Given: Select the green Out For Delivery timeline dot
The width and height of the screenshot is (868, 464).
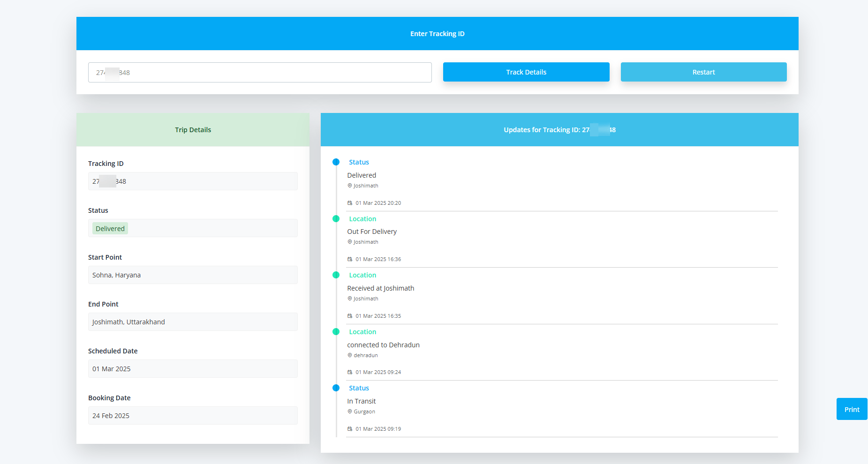Looking at the screenshot, I should tap(336, 219).
